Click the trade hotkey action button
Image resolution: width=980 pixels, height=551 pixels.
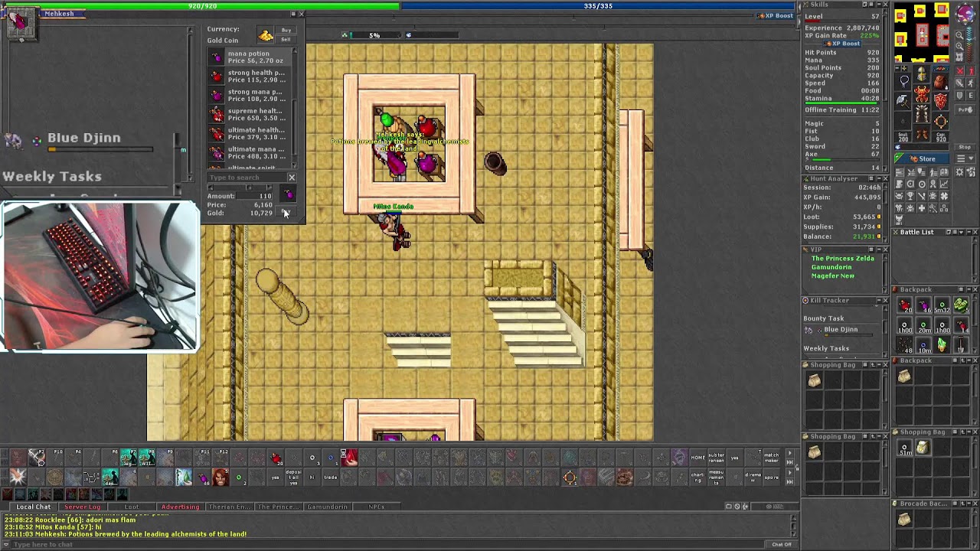(x=331, y=478)
